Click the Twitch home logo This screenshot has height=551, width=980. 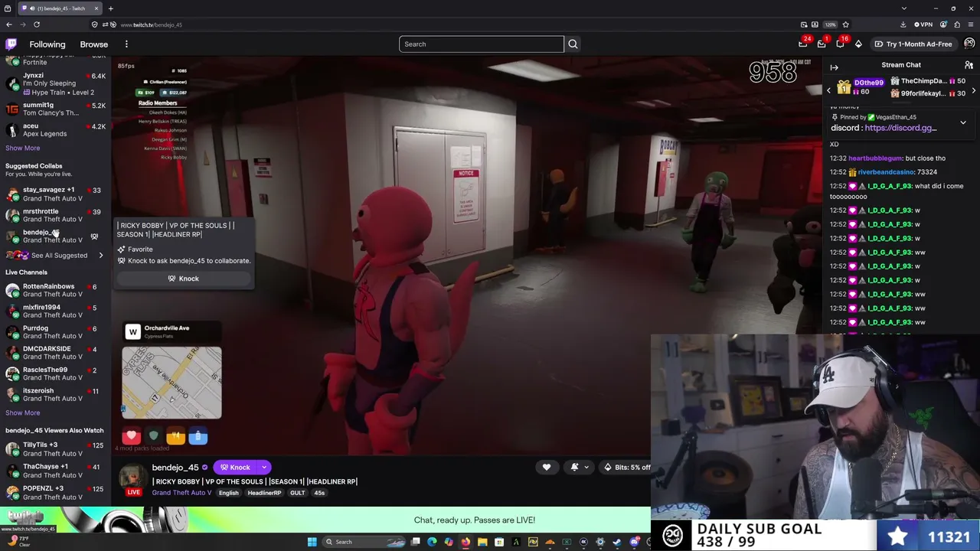[11, 44]
